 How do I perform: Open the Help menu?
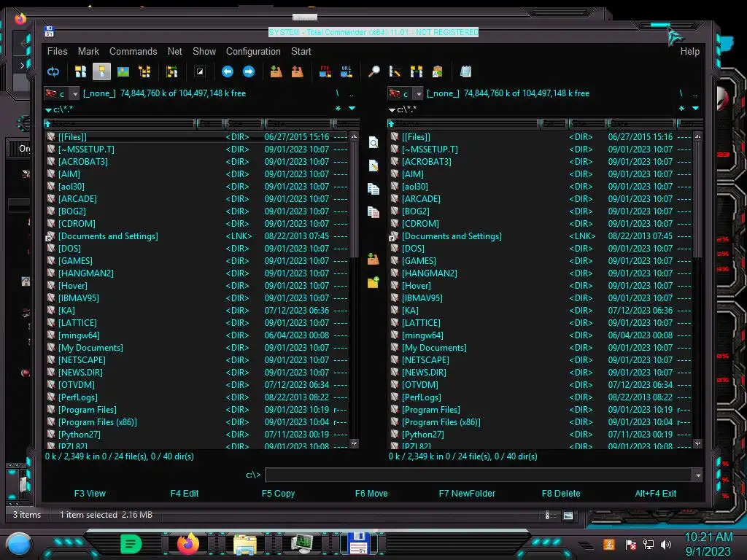(690, 51)
